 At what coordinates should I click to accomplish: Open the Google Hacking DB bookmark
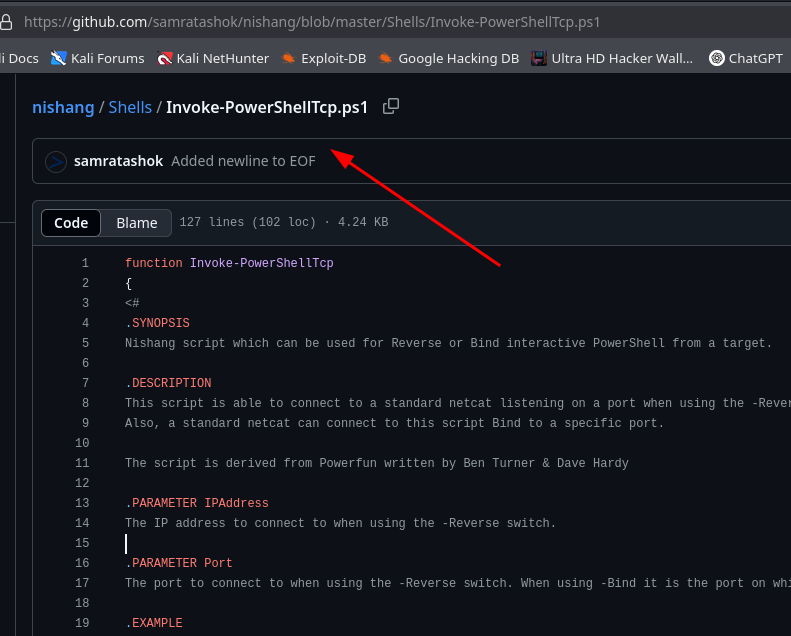(x=449, y=58)
